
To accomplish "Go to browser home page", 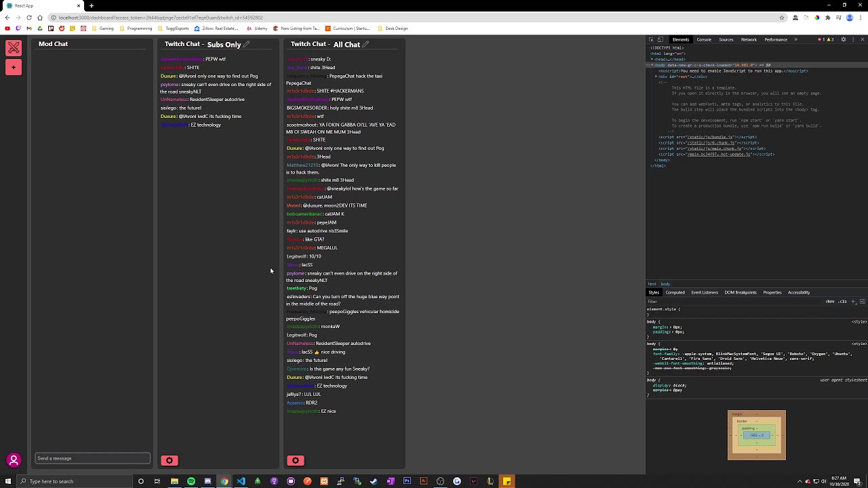I will click(40, 18).
